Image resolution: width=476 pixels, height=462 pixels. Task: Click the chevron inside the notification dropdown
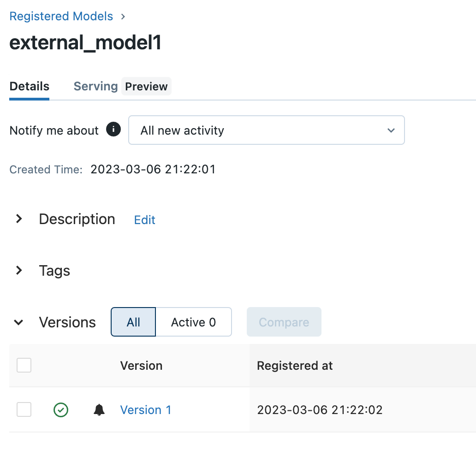(391, 130)
